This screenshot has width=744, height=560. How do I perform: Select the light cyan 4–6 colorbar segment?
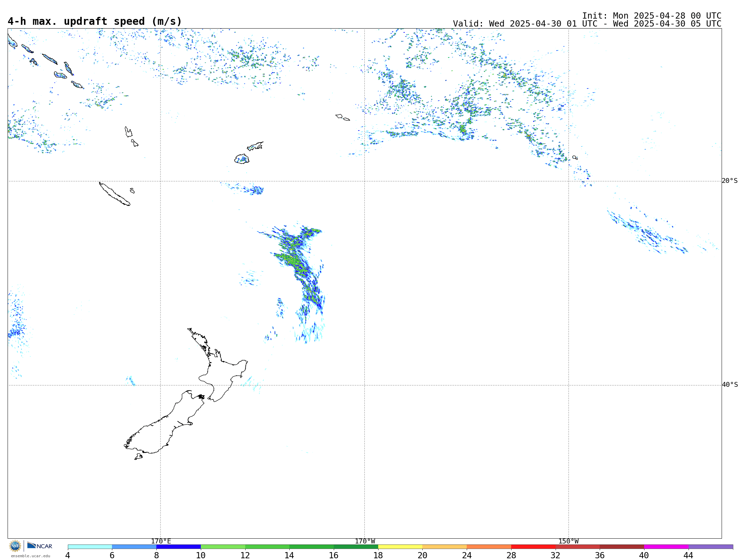(x=90, y=547)
